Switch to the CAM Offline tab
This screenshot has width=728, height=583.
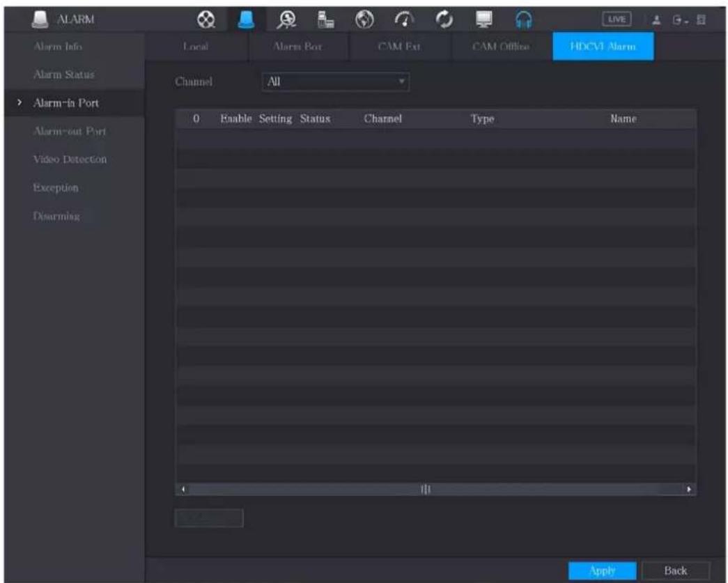pos(500,47)
